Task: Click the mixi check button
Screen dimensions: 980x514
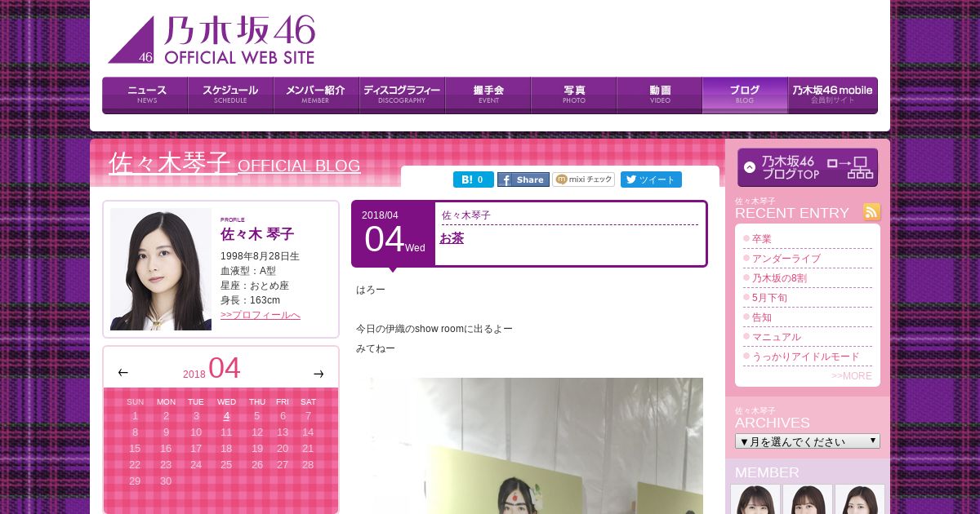Action: 584,179
